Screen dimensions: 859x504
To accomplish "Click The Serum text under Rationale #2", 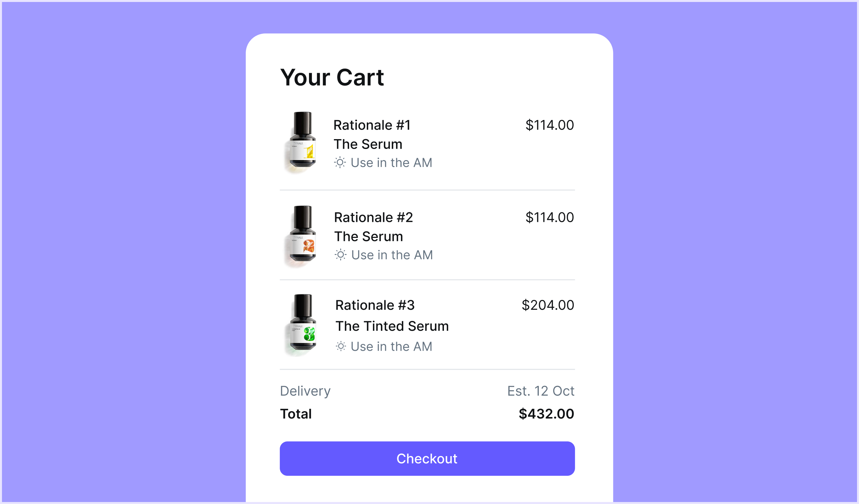I will pyautogui.click(x=368, y=236).
